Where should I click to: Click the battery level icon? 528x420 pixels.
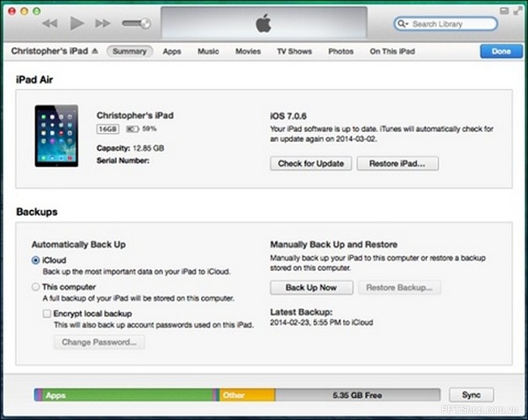tap(132, 129)
